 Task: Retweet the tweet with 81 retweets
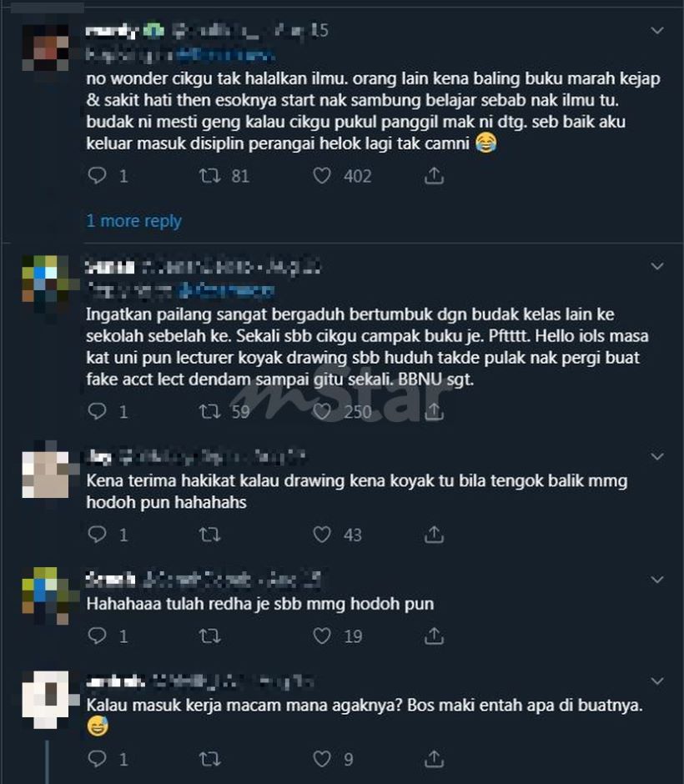tap(209, 175)
